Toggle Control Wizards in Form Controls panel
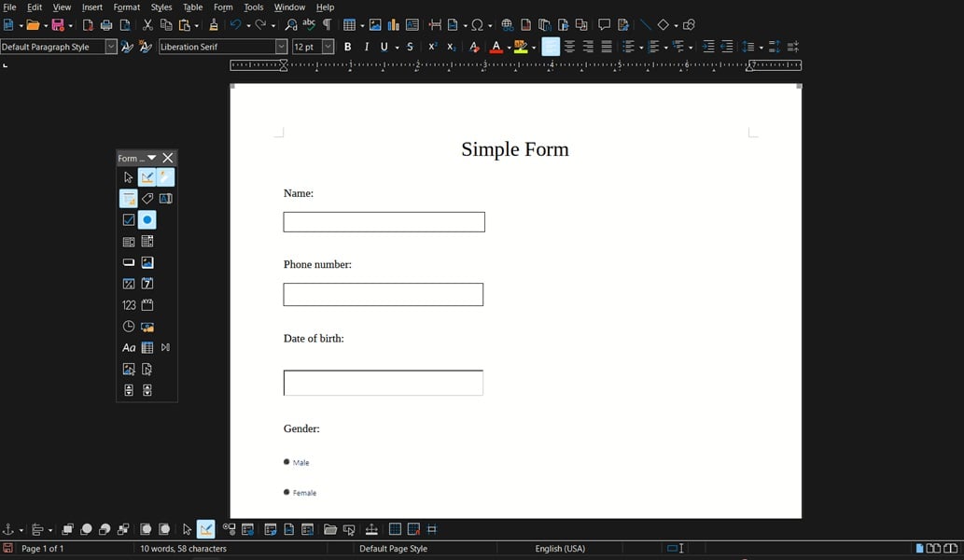This screenshot has height=560, width=964. pyautogui.click(x=165, y=177)
